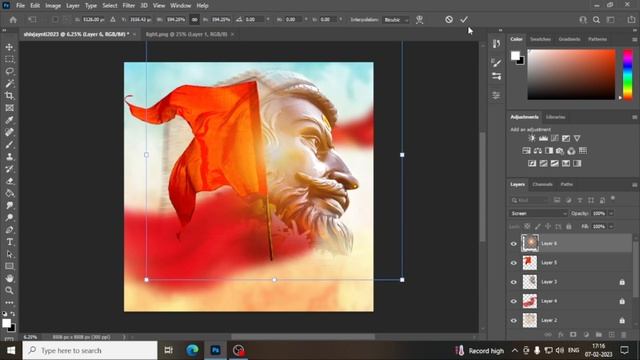The image size is (640, 360).
Task: Select the Brush tool
Action: (9, 144)
